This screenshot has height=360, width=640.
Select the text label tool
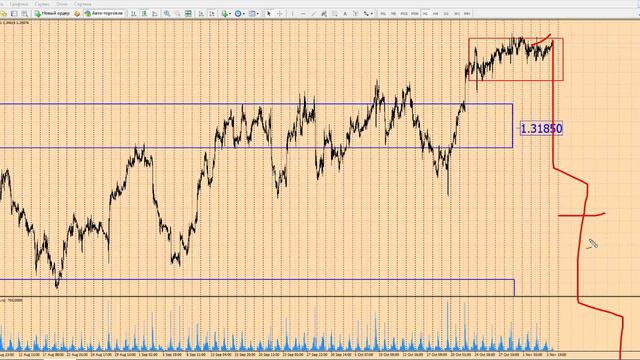(x=356, y=13)
